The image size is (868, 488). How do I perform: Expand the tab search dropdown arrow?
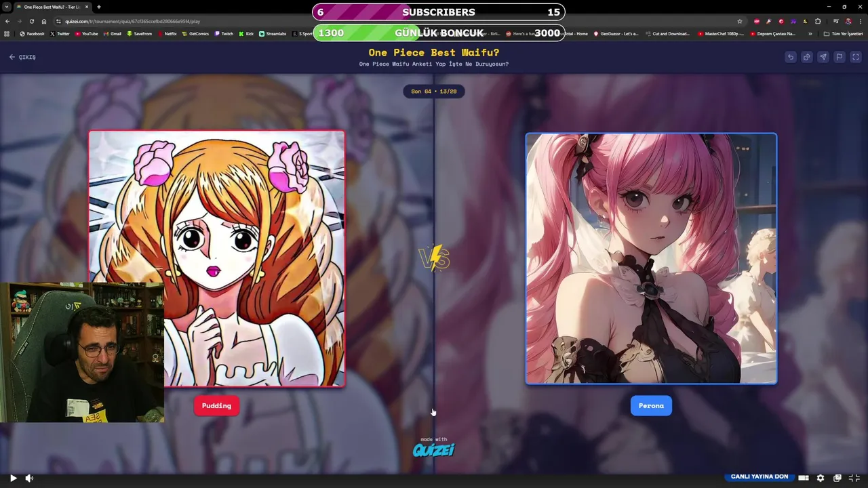6,7
